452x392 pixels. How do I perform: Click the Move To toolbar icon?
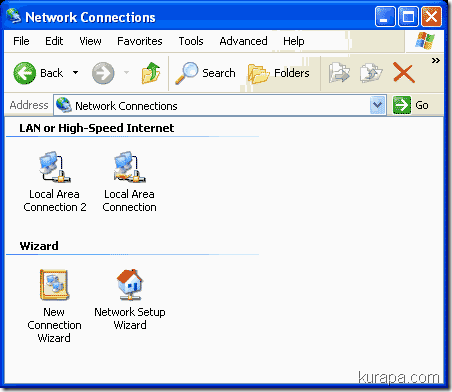[339, 73]
